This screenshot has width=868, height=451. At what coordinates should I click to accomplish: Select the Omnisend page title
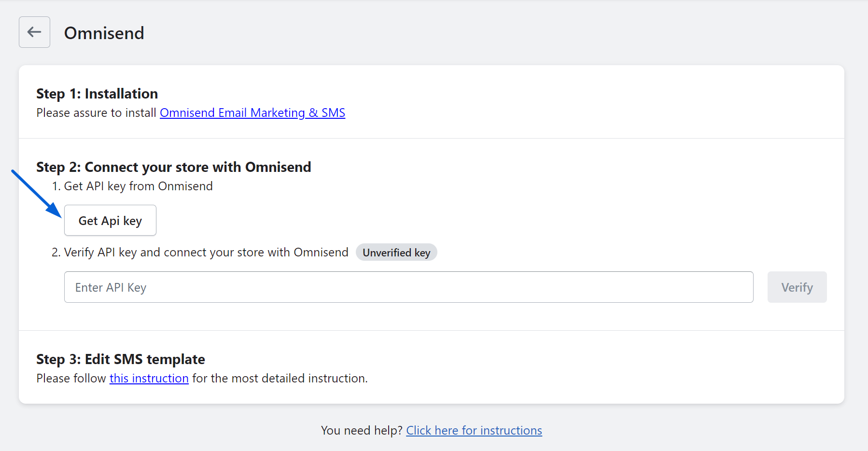point(104,33)
